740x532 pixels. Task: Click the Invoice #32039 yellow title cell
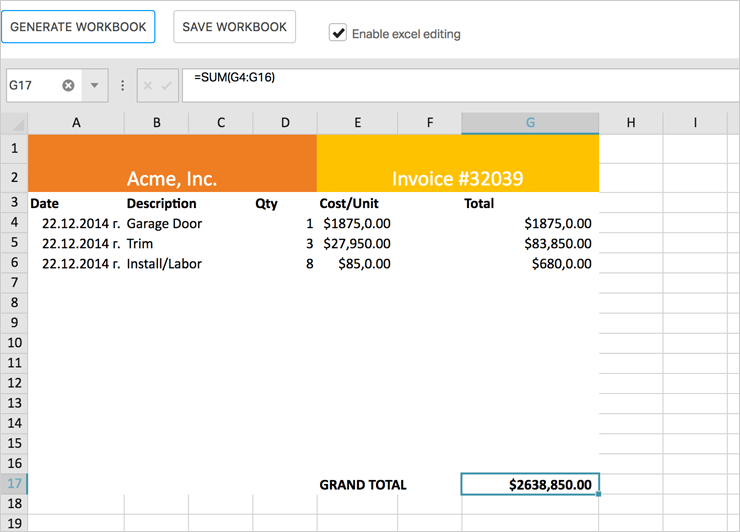458,163
